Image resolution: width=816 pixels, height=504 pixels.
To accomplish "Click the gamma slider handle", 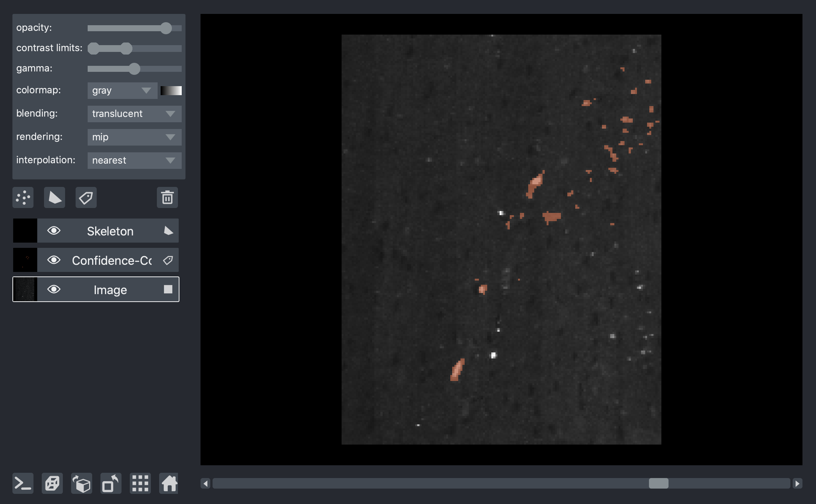I will coord(134,69).
